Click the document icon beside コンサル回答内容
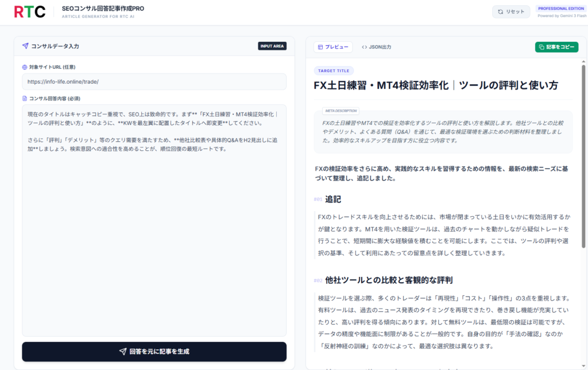 tap(25, 99)
